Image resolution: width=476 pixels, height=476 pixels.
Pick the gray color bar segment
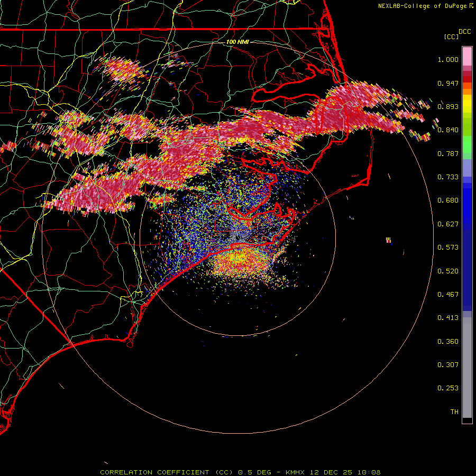point(467,368)
